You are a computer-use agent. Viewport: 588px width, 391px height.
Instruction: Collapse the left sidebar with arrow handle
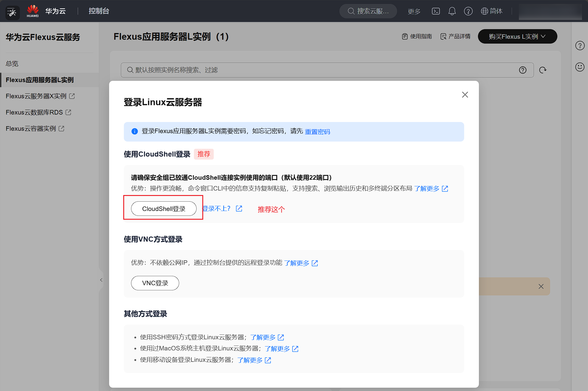click(101, 280)
